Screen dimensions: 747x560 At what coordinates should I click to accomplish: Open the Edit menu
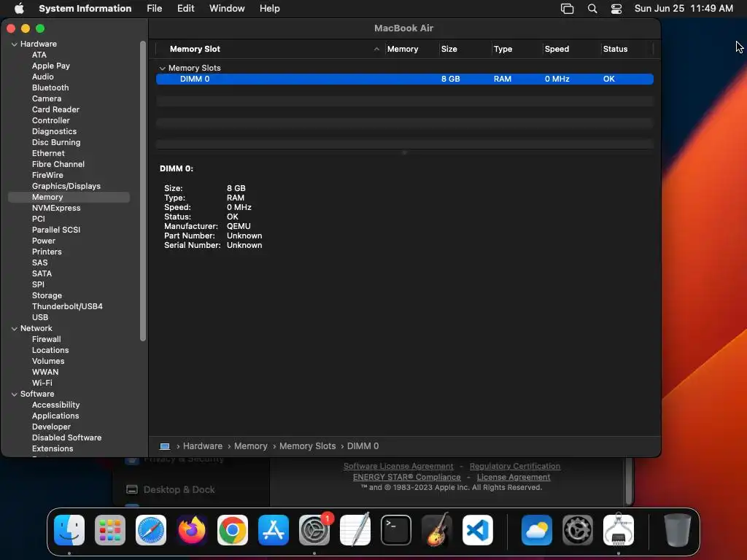coord(186,9)
